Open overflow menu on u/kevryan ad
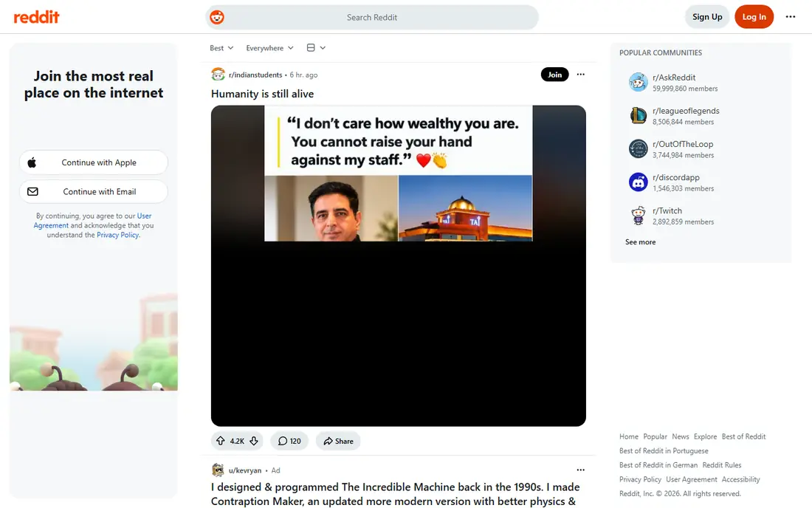The image size is (812, 508). click(x=580, y=470)
